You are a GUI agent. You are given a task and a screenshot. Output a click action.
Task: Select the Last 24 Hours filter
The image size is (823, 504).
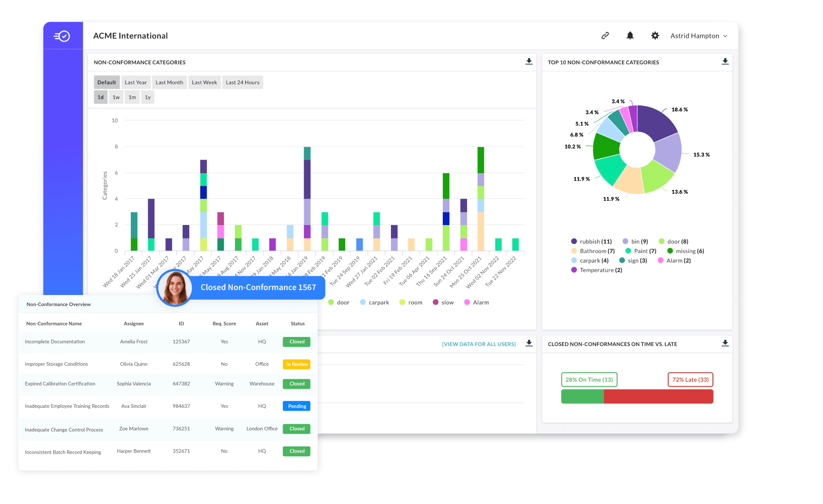[x=242, y=82]
